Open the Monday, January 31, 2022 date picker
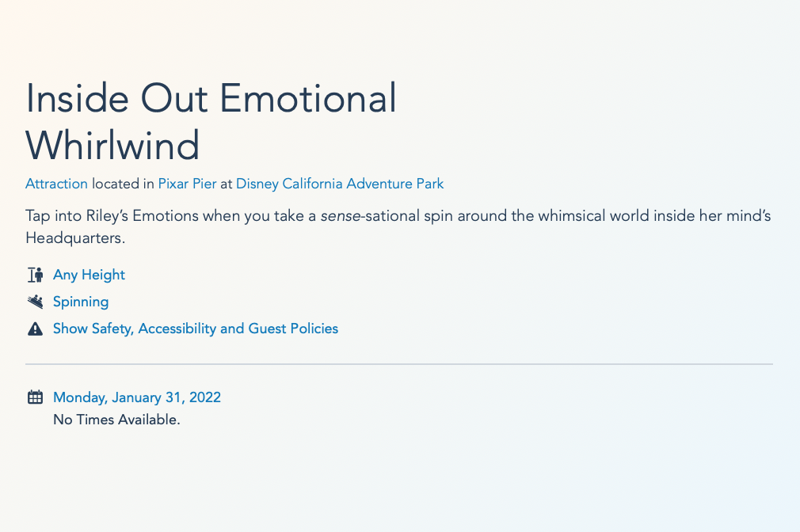This screenshot has width=800, height=532. pyautogui.click(x=136, y=397)
